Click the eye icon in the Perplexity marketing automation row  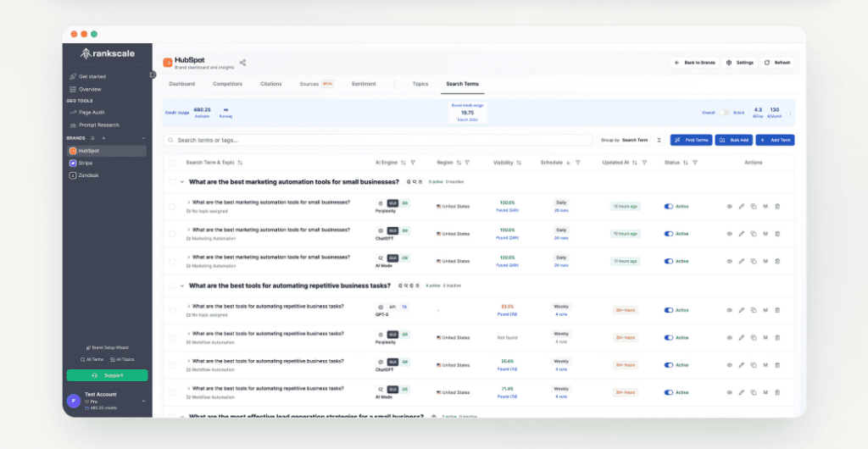729,206
